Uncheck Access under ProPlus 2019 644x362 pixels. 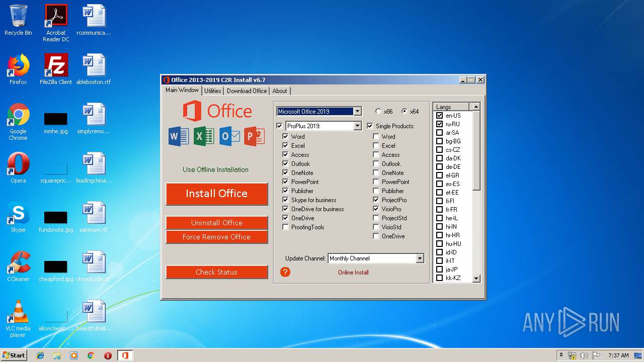point(286,155)
